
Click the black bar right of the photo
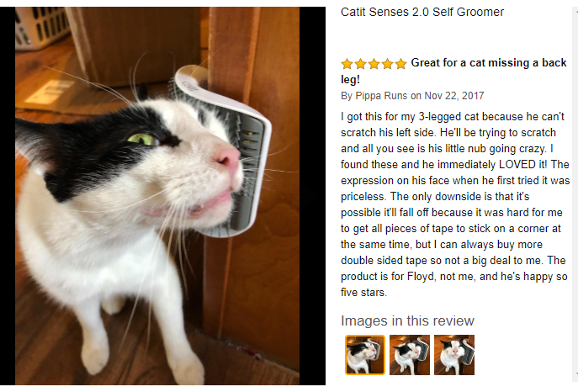pyautogui.click(x=312, y=196)
